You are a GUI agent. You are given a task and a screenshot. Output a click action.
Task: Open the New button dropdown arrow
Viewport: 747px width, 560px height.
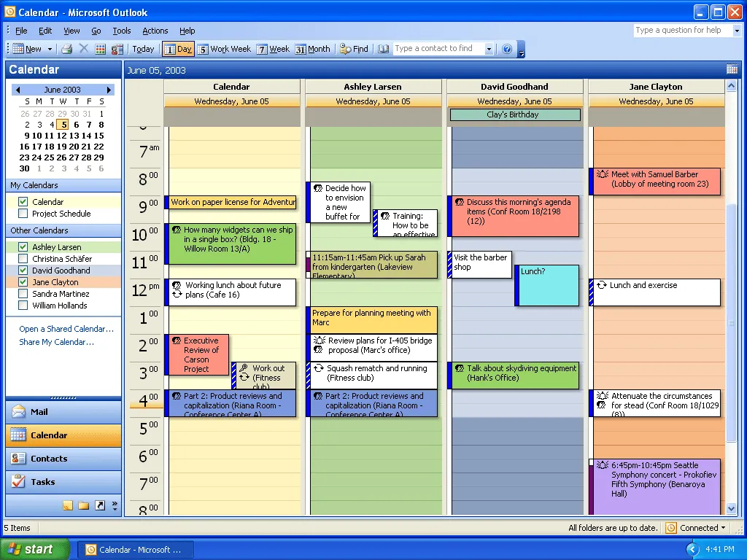[50, 49]
